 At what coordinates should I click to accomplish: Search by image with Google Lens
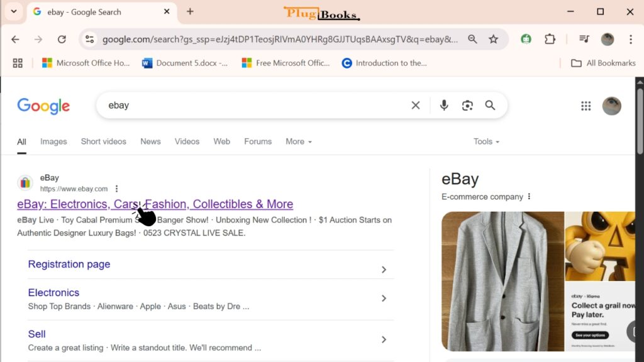point(467,106)
